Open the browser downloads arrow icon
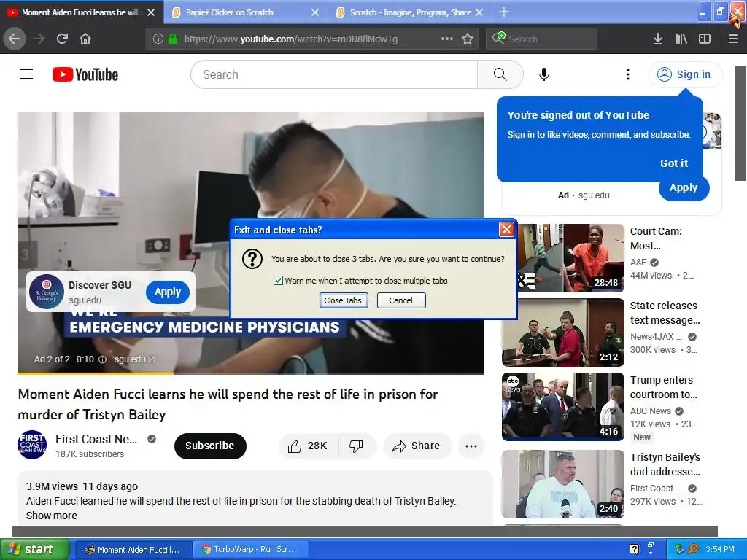This screenshot has height=560, width=747. click(658, 39)
